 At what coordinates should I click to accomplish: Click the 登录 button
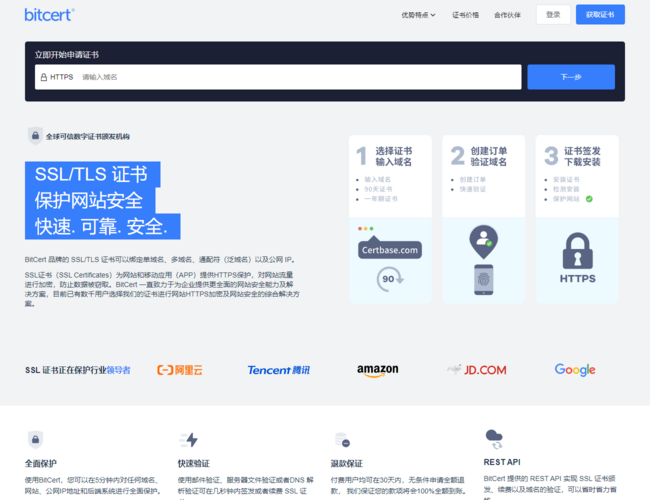[553, 15]
